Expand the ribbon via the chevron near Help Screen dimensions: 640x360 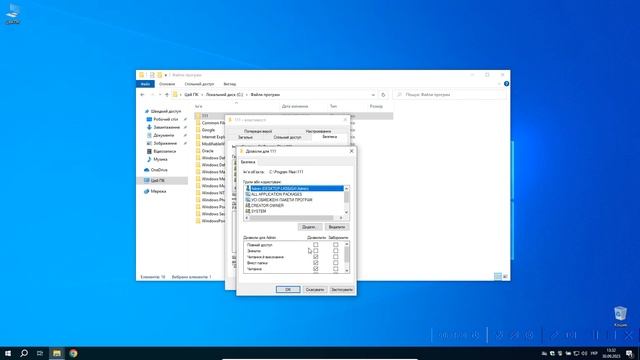[499, 84]
